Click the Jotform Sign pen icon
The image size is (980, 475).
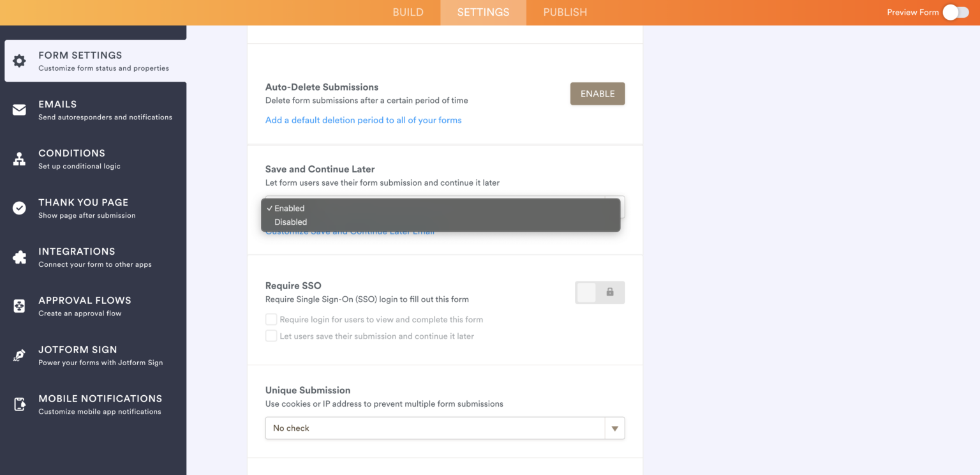tap(20, 355)
